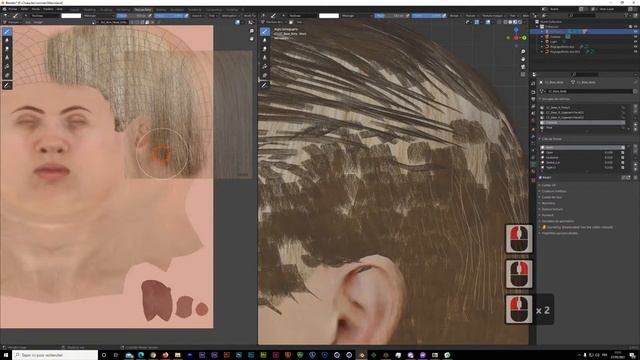The height and width of the screenshot is (360, 640).
Task: Expand the Cartes de face panel
Action: (551, 197)
